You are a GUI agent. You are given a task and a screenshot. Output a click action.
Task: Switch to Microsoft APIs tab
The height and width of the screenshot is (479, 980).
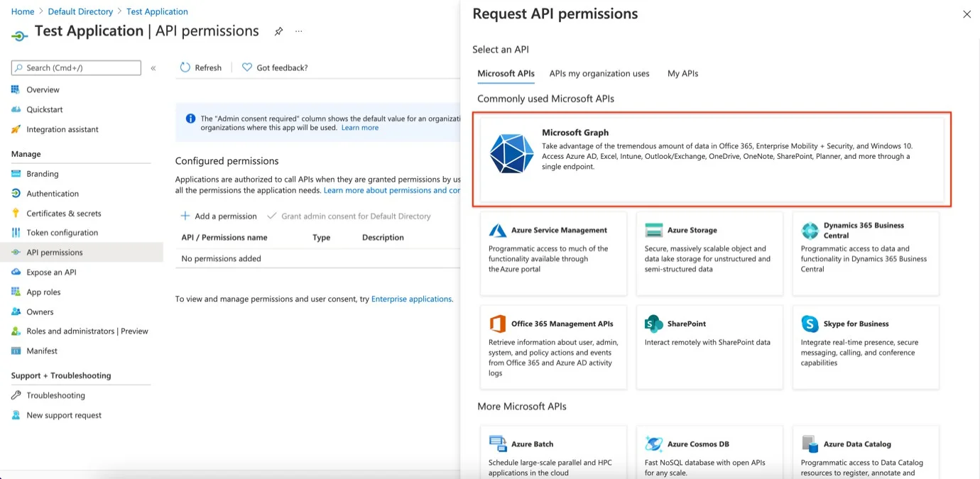click(x=506, y=73)
